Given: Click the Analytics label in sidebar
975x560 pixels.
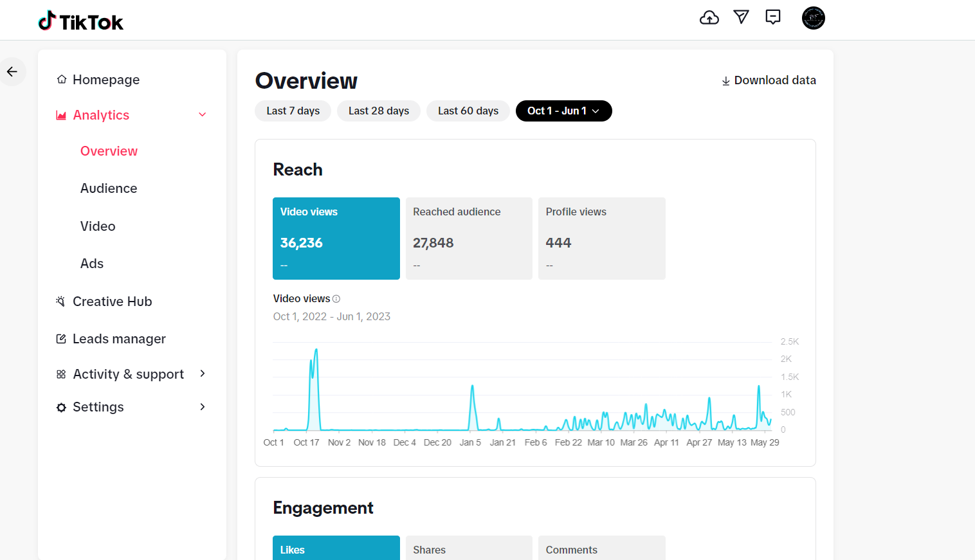Looking at the screenshot, I should tap(101, 115).
